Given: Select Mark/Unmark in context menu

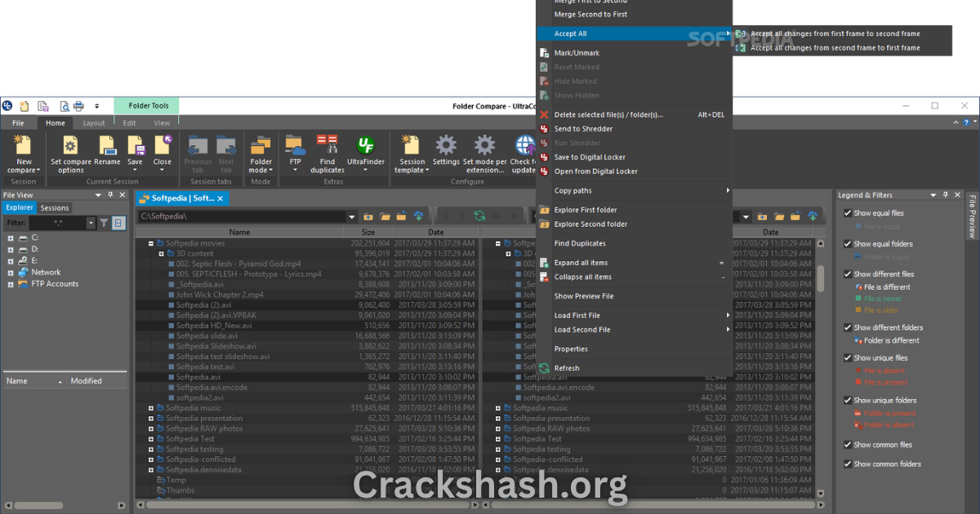Looking at the screenshot, I should [x=634, y=53].
